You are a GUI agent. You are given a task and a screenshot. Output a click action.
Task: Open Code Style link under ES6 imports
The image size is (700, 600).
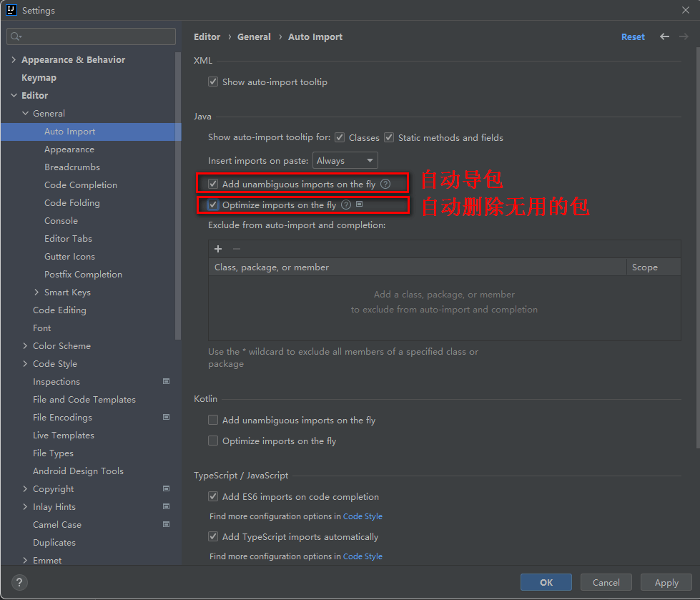(x=363, y=516)
